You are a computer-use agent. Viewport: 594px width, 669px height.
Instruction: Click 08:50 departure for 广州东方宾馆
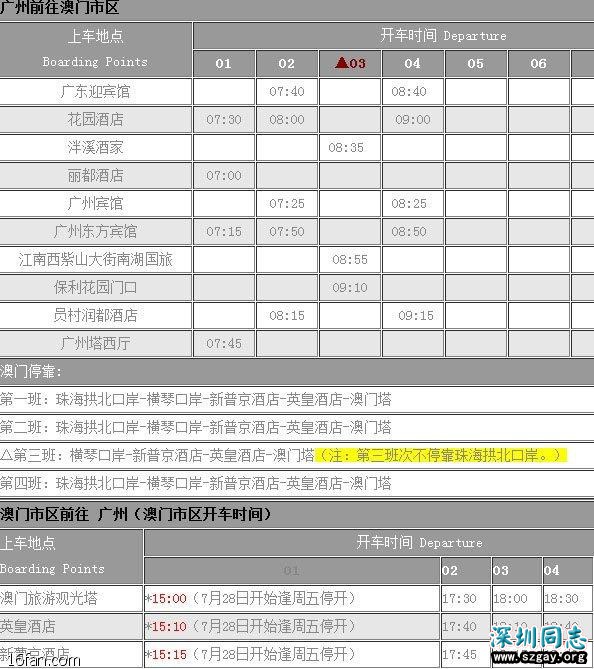pos(409,231)
